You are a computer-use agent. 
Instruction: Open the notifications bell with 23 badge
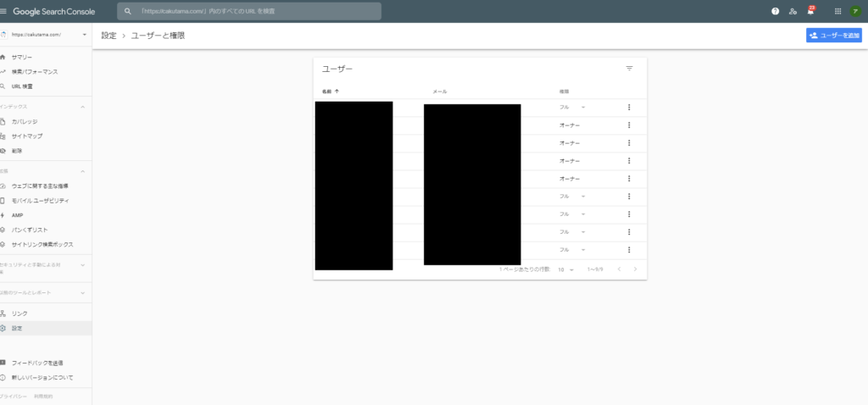point(811,10)
